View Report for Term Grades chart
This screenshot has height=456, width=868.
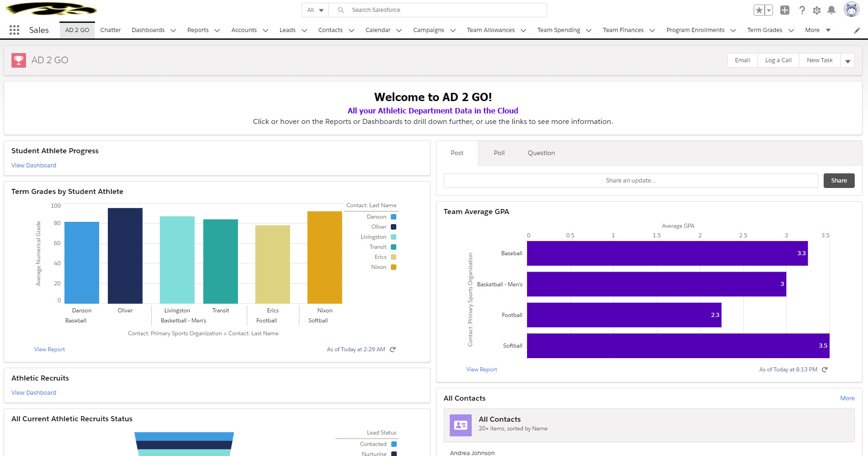(x=49, y=349)
